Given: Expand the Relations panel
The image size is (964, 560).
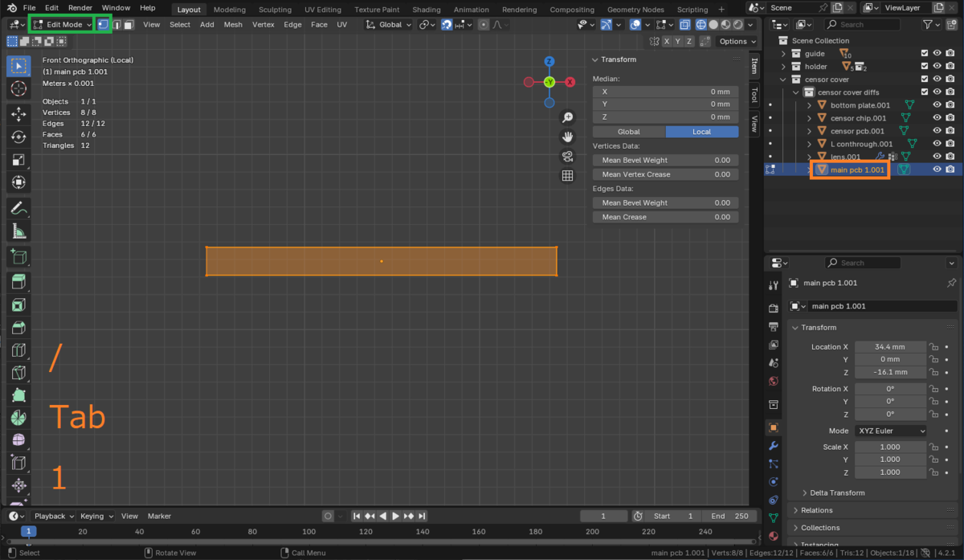Looking at the screenshot, I should coord(816,510).
